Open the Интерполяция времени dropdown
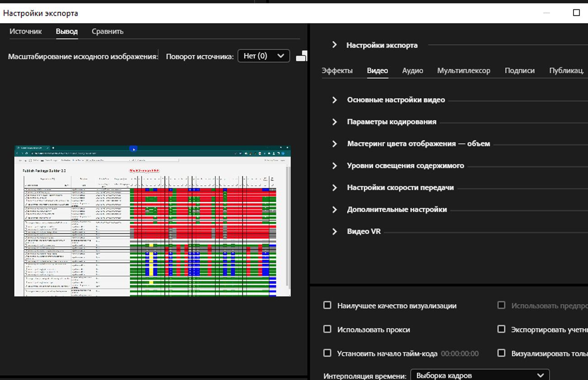The image size is (588, 380). coord(479,375)
